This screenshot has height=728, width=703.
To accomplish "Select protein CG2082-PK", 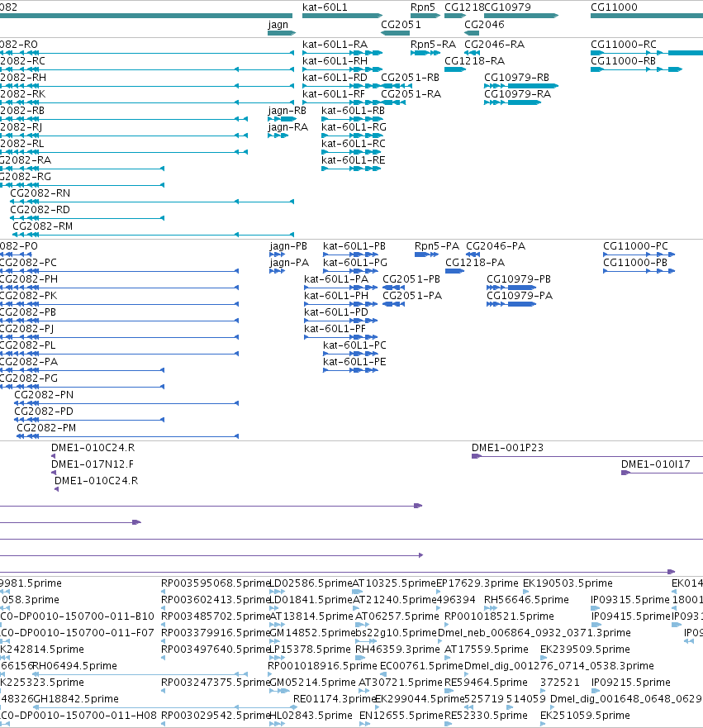I will [119, 304].
